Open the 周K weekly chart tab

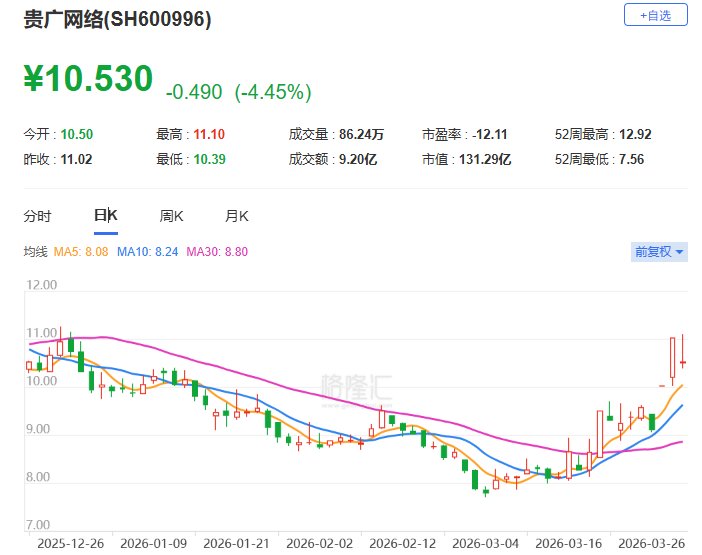pyautogui.click(x=171, y=216)
